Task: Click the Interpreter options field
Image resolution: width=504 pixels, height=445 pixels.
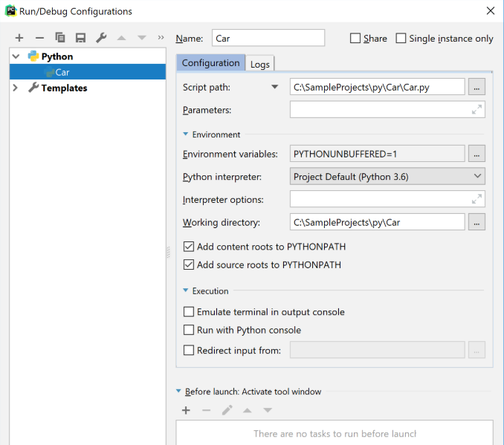Action: [387, 199]
